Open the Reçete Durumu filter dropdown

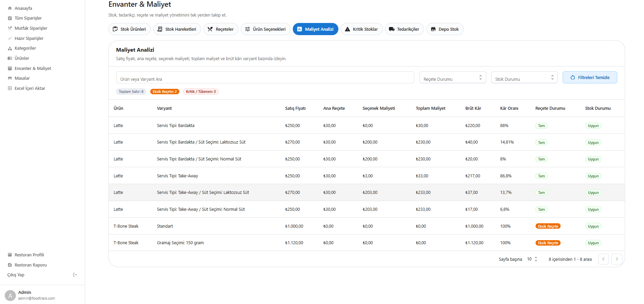coord(453,77)
